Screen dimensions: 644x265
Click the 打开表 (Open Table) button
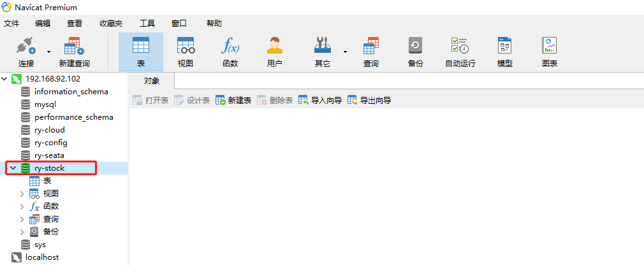[150, 101]
